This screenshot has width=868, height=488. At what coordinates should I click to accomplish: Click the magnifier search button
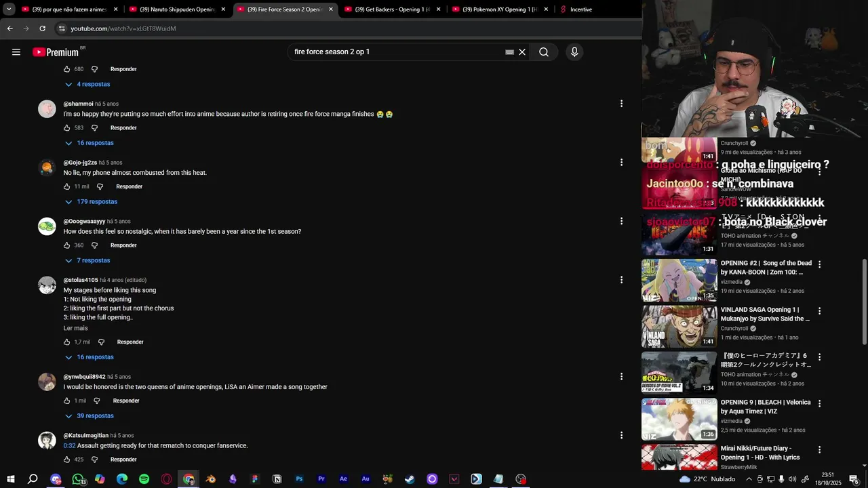[544, 52]
